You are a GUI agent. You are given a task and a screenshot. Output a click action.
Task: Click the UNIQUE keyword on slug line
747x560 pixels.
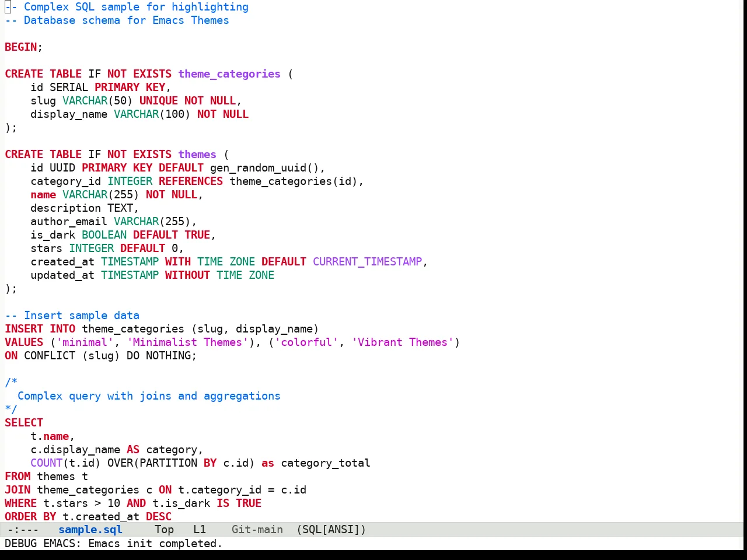pyautogui.click(x=158, y=101)
